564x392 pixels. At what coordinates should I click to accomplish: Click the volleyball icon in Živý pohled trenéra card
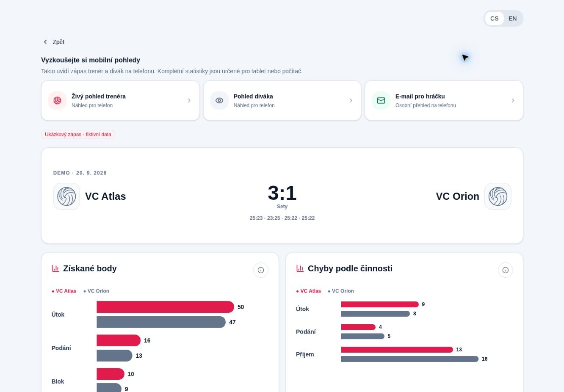tap(57, 100)
